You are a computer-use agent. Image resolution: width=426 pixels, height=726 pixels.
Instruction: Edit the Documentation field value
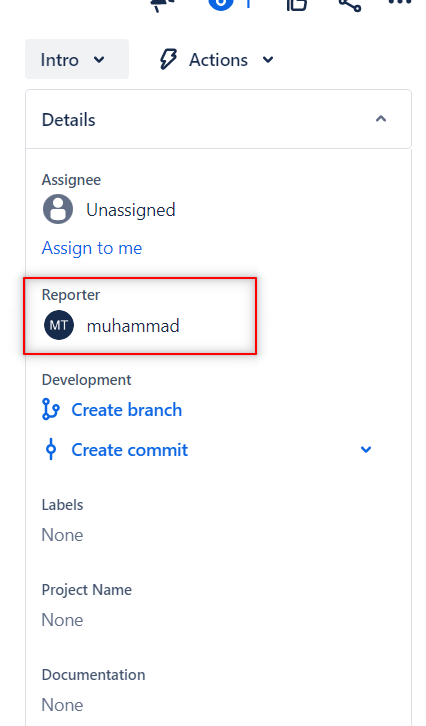coord(63,705)
